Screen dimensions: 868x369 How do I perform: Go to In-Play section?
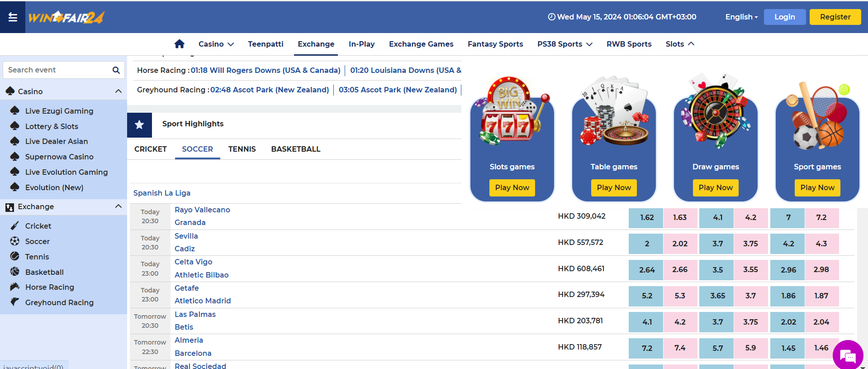point(361,44)
